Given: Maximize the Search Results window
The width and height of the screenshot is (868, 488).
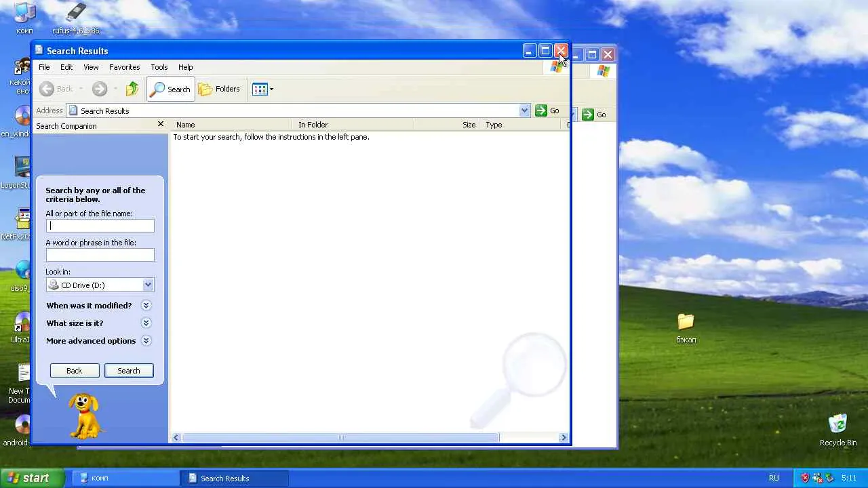Looking at the screenshot, I should (545, 51).
